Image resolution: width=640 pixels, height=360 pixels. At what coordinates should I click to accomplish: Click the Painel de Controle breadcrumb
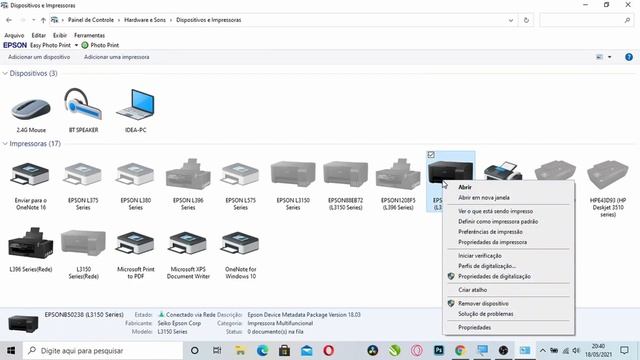[91, 20]
